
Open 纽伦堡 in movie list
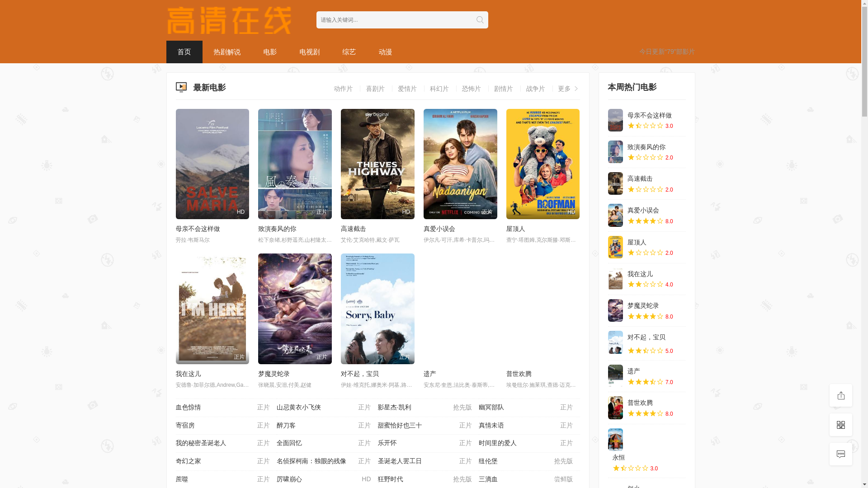tap(488, 461)
